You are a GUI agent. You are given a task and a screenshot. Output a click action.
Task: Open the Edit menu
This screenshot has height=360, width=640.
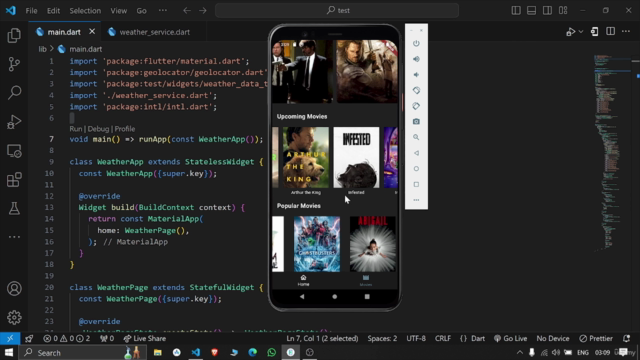coord(53,11)
